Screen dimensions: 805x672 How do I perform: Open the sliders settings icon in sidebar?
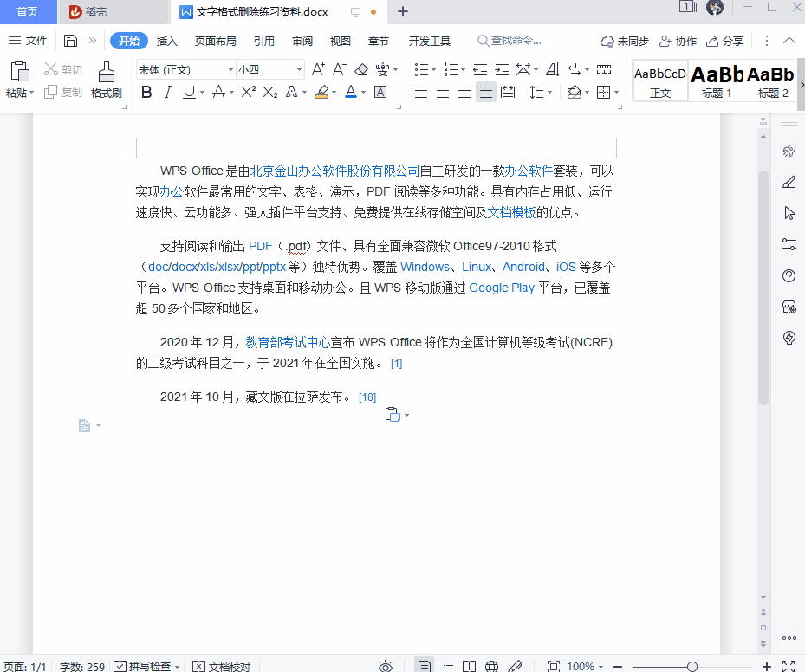tap(789, 244)
